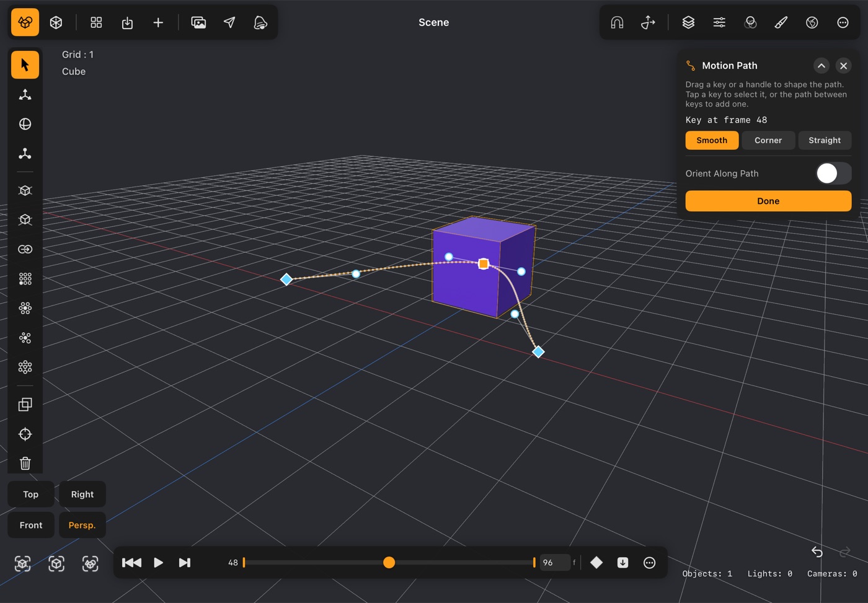Open the layers stack icon
Image resolution: width=868 pixels, height=603 pixels.
tap(688, 22)
